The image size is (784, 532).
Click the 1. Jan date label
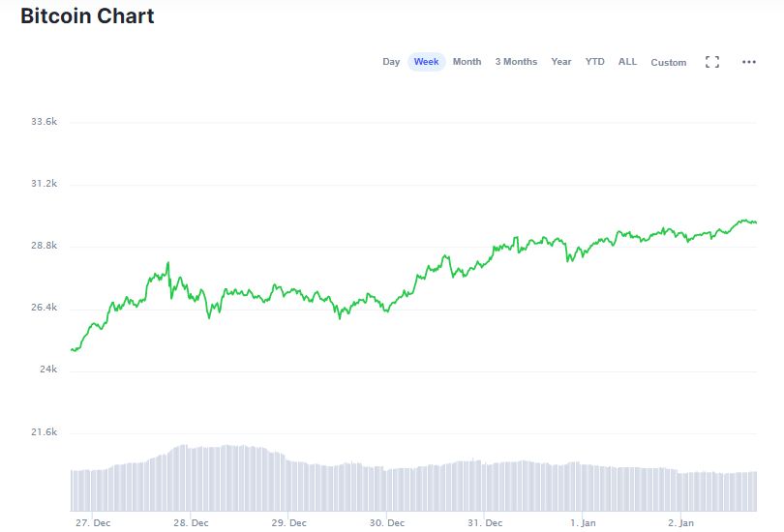[x=584, y=523]
